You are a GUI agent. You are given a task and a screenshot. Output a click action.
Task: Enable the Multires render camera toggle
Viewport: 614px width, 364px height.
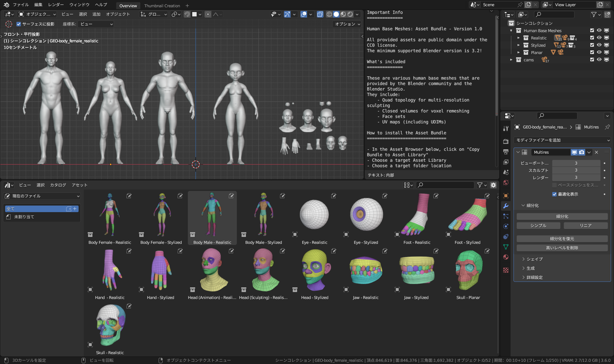point(581,152)
